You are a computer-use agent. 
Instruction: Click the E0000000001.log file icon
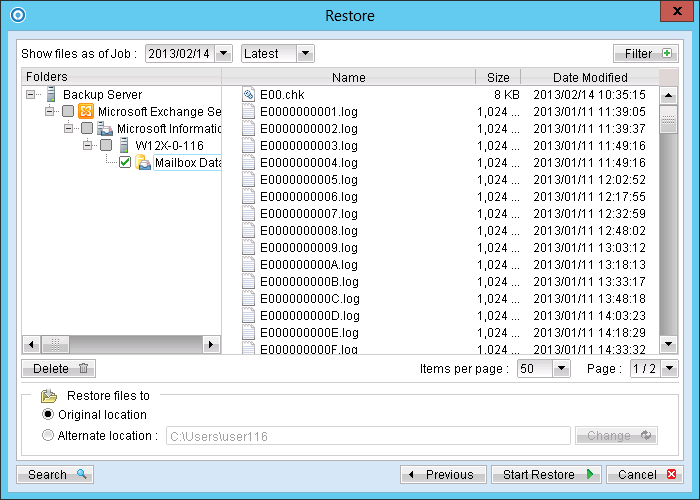pos(249,112)
